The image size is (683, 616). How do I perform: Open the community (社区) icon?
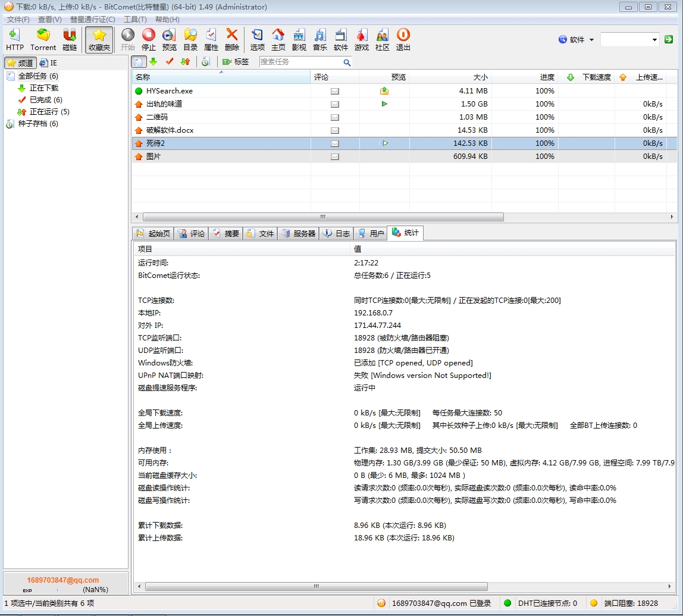pyautogui.click(x=382, y=40)
